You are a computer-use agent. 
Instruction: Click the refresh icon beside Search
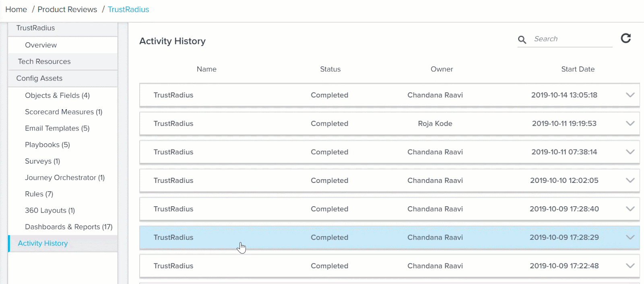click(626, 38)
